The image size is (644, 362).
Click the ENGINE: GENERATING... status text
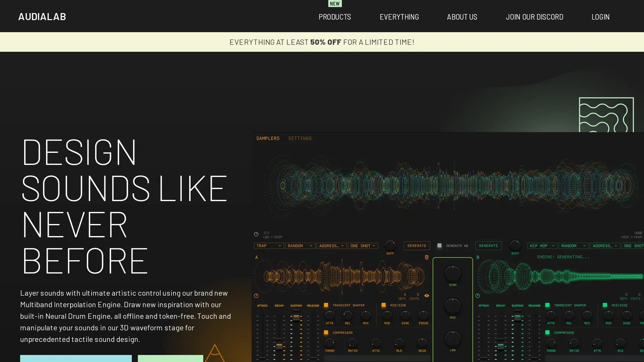[x=563, y=257]
